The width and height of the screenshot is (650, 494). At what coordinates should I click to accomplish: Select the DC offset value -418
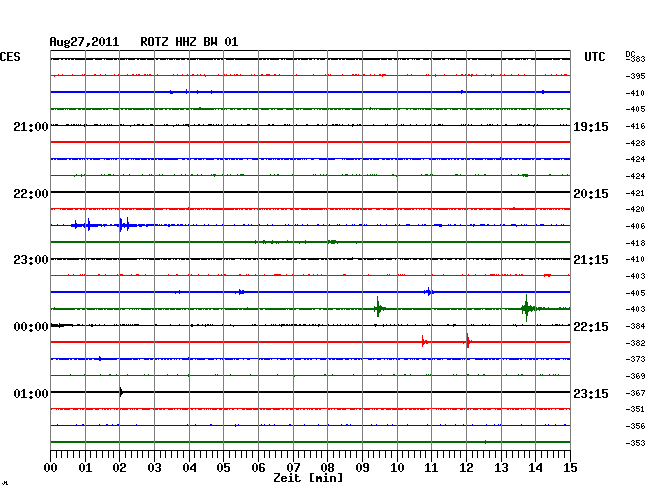click(x=635, y=243)
